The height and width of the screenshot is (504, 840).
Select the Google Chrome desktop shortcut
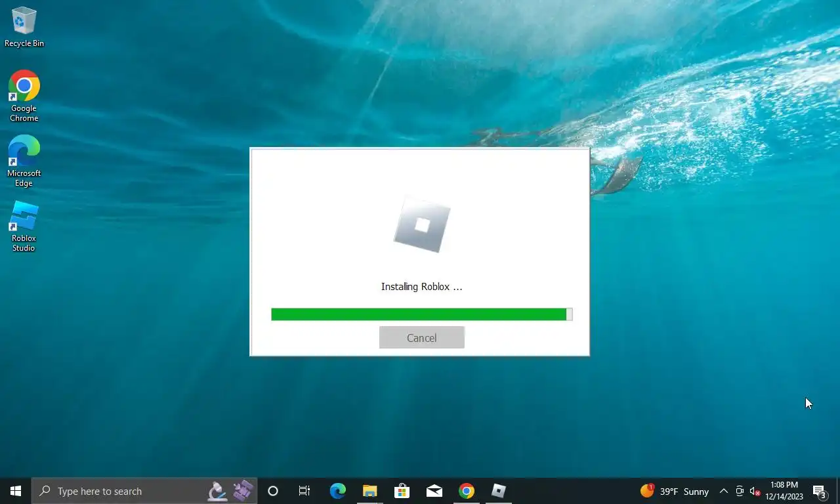(24, 96)
